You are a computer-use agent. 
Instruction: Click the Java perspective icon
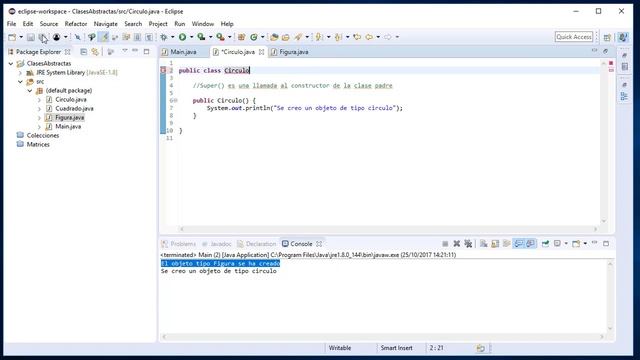click(x=622, y=37)
